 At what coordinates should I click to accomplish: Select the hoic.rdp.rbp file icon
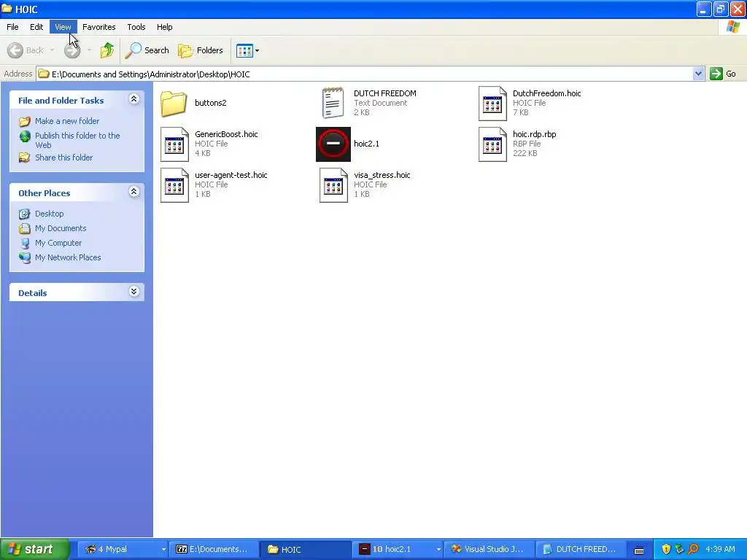click(x=492, y=144)
